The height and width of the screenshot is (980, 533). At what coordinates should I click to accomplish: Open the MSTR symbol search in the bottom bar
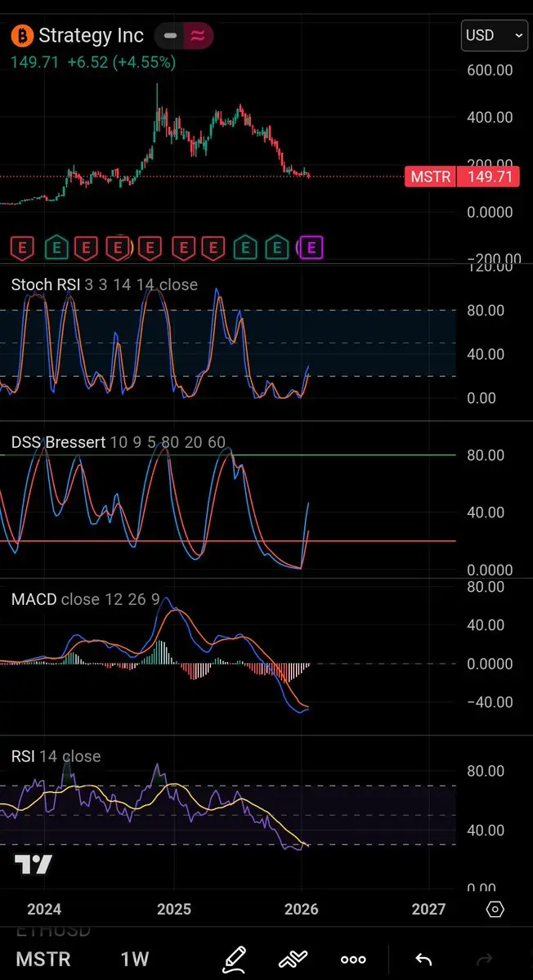[x=43, y=959]
